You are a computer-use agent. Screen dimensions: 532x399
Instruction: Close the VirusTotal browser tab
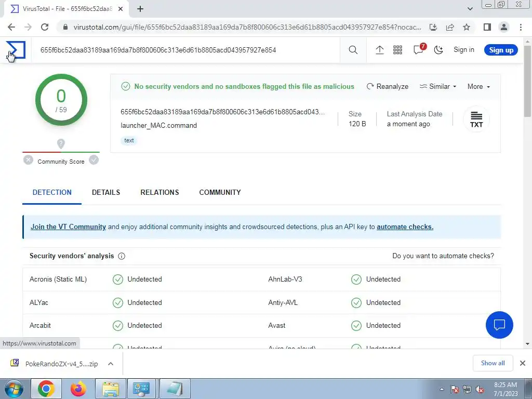click(121, 9)
